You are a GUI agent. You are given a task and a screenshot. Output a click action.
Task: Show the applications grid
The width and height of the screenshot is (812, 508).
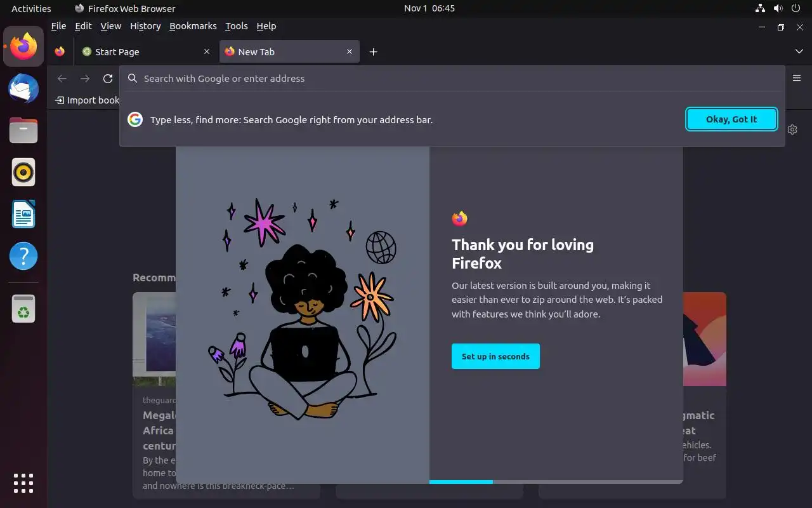click(x=23, y=483)
